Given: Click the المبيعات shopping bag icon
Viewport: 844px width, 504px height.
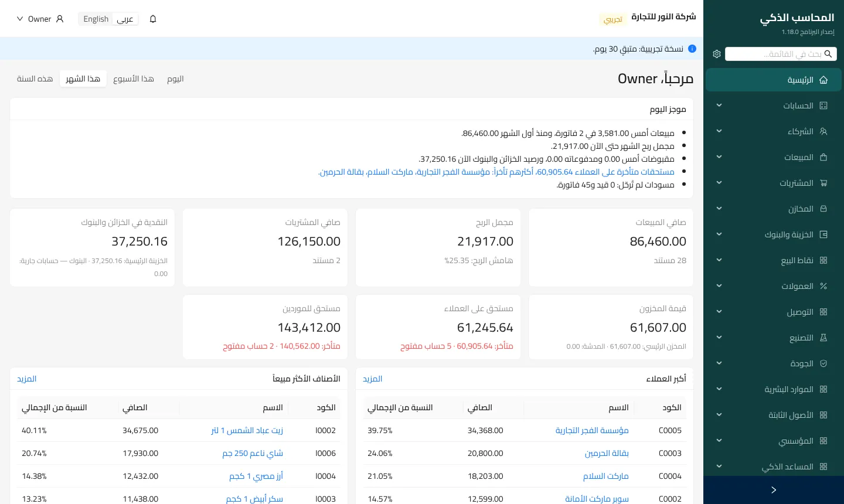Looking at the screenshot, I should click(823, 157).
